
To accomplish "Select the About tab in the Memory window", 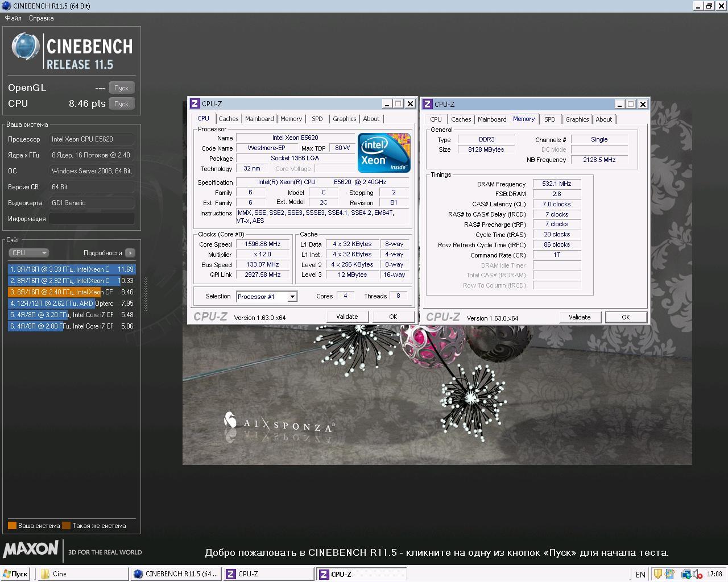I will (x=604, y=119).
